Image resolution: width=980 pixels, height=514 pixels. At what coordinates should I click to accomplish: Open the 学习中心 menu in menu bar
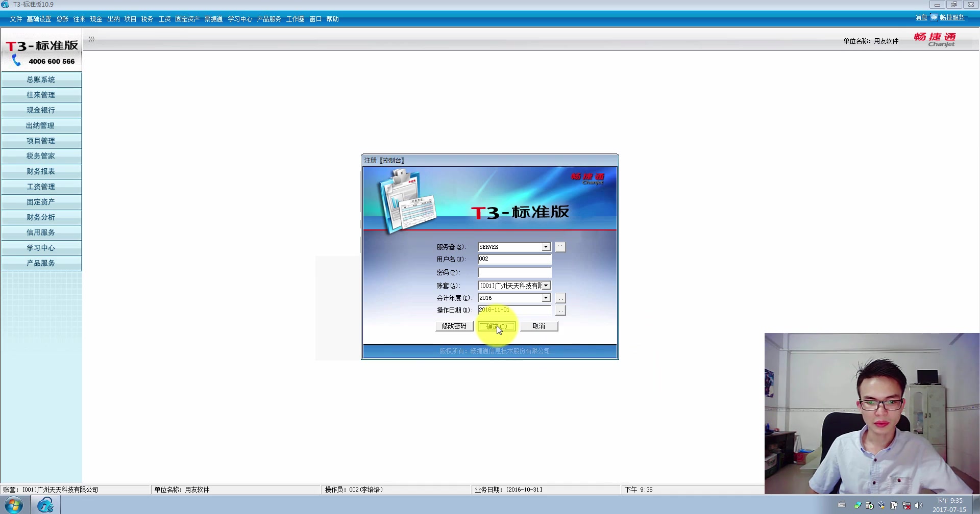point(240,19)
